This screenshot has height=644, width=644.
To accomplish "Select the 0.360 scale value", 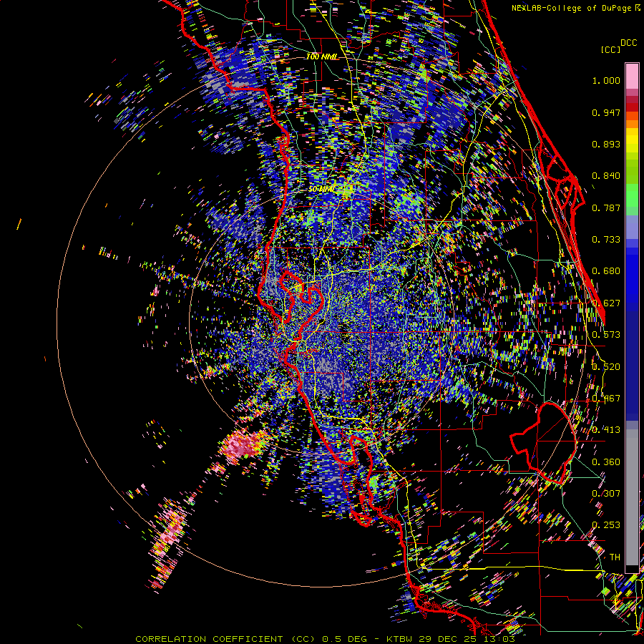I will click(606, 462).
